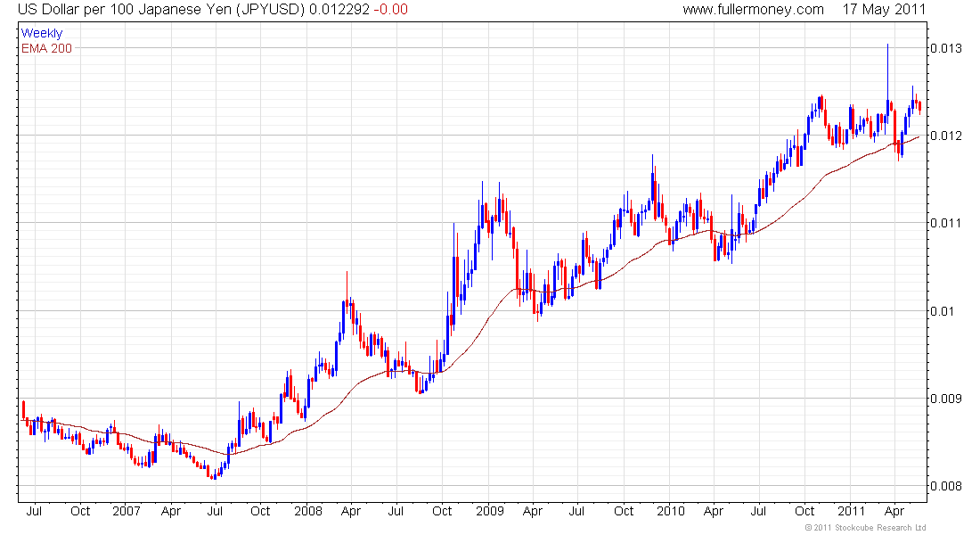Click the 2007 year label on time axis
This screenshot has height=535, width=980.
pyautogui.click(x=127, y=511)
